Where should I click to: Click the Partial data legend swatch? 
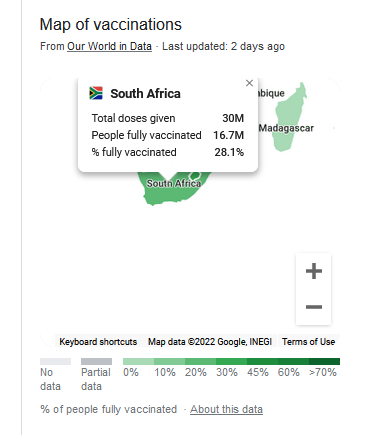coord(96,361)
